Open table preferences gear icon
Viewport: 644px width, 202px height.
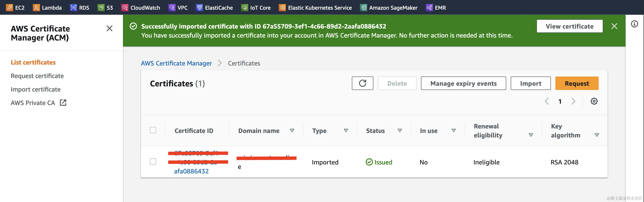click(594, 101)
